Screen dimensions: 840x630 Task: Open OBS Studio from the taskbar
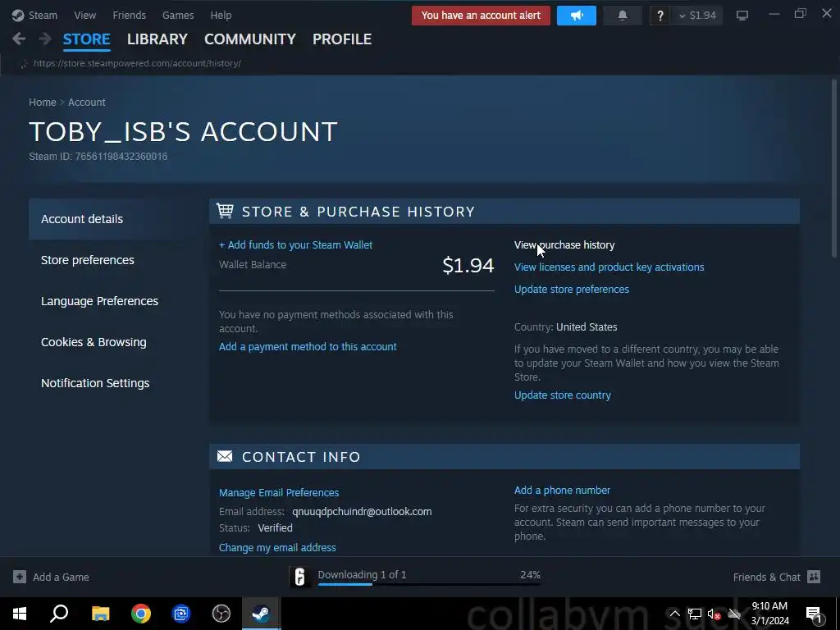(x=221, y=614)
